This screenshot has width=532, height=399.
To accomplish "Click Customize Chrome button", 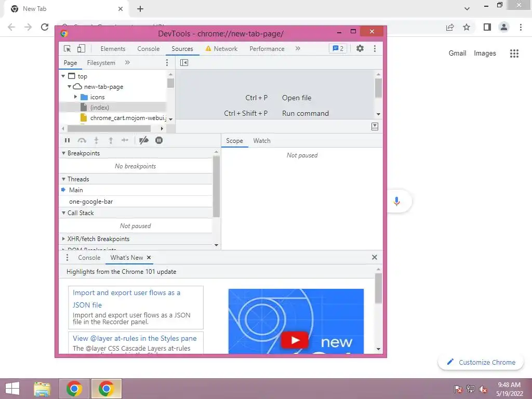I will (481, 362).
